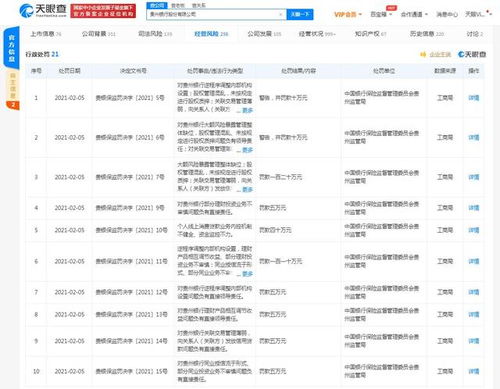Select the 查公司 search tab
500x389 pixels.
pos(157,5)
